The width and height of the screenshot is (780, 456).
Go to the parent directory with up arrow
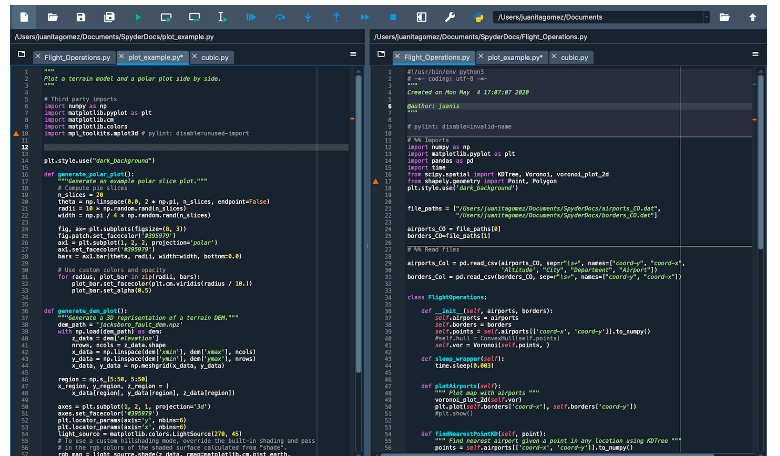(752, 17)
